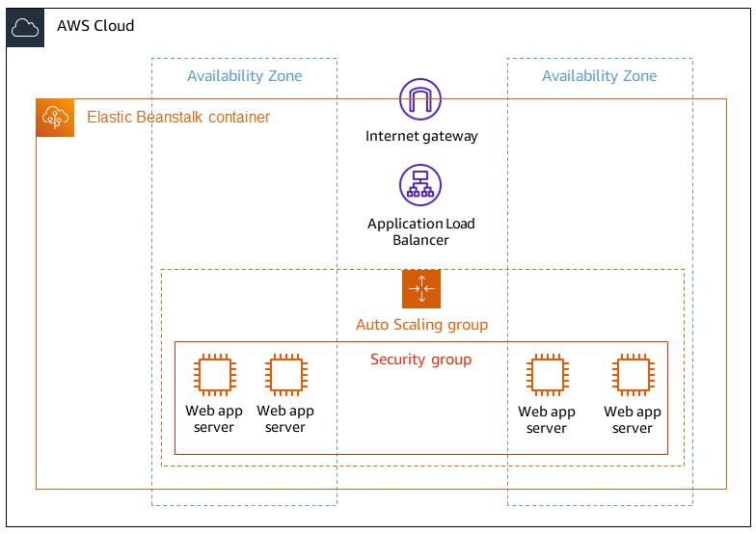Viewport: 756px width, 534px height.
Task: Select the Internet gateway text label
Action: point(421,137)
